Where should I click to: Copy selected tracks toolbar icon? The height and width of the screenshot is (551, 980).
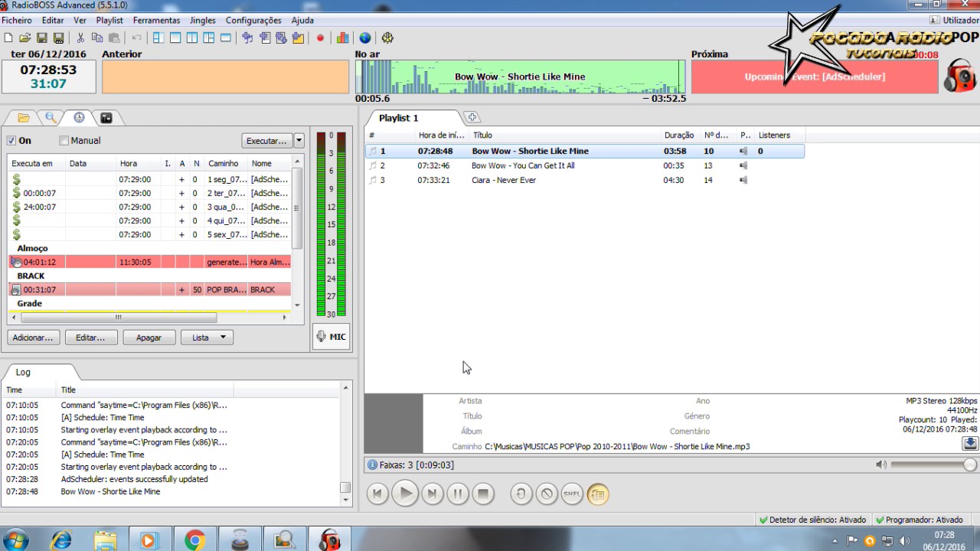click(x=97, y=37)
